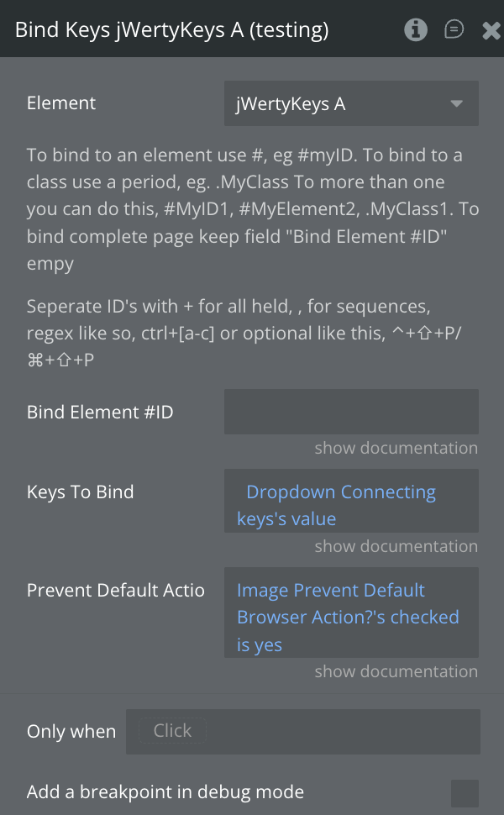Click the 'Bind Element #ID' label
Image resolution: width=504 pixels, height=815 pixels.
point(100,412)
